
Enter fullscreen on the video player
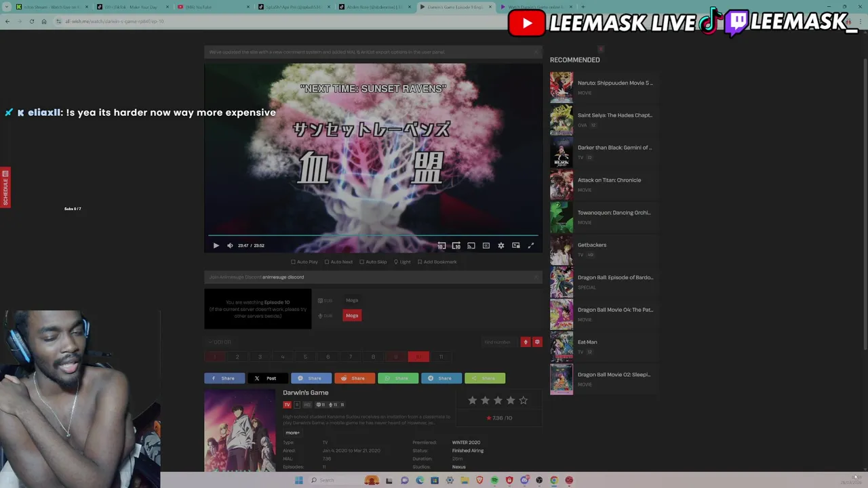click(531, 245)
